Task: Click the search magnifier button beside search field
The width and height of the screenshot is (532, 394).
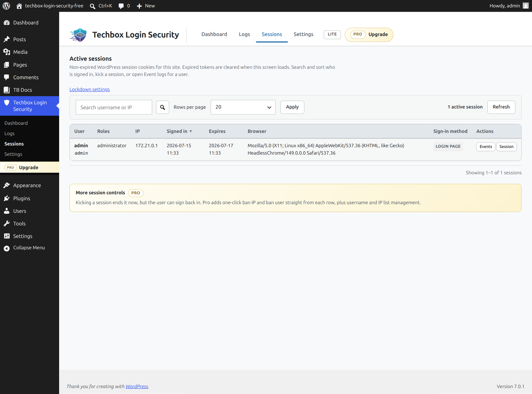Action: coord(163,107)
